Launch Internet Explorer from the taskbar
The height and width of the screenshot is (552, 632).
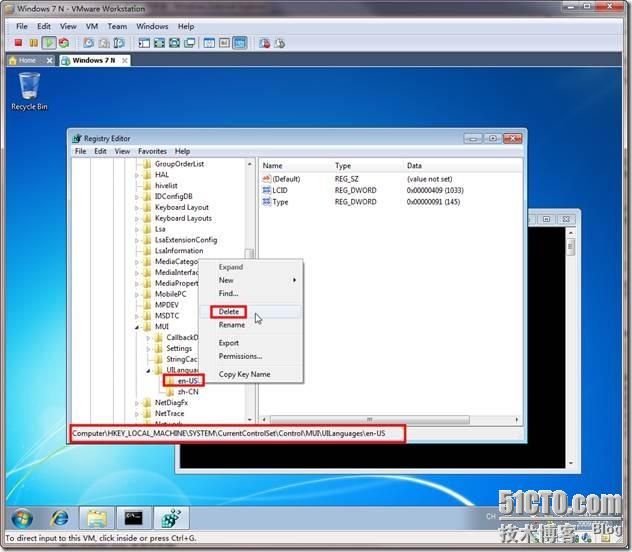click(x=59, y=518)
